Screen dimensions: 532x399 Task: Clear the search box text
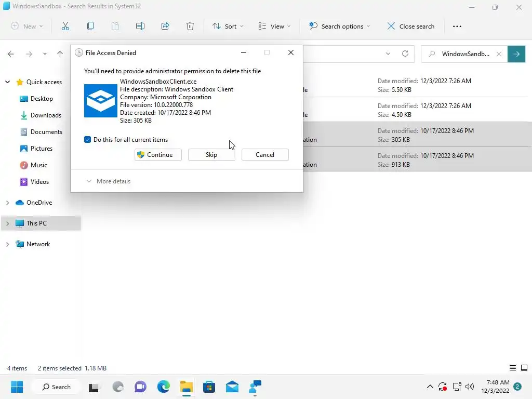499,54
